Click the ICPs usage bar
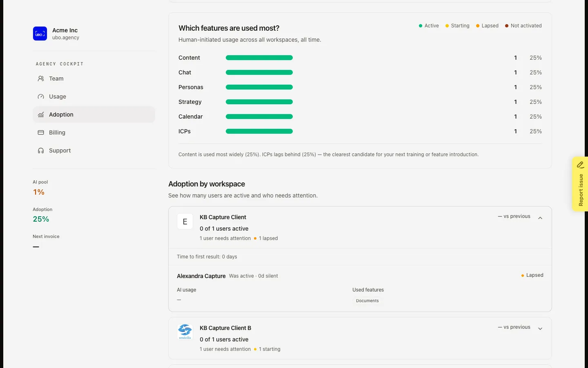The height and width of the screenshot is (368, 588). (x=259, y=131)
